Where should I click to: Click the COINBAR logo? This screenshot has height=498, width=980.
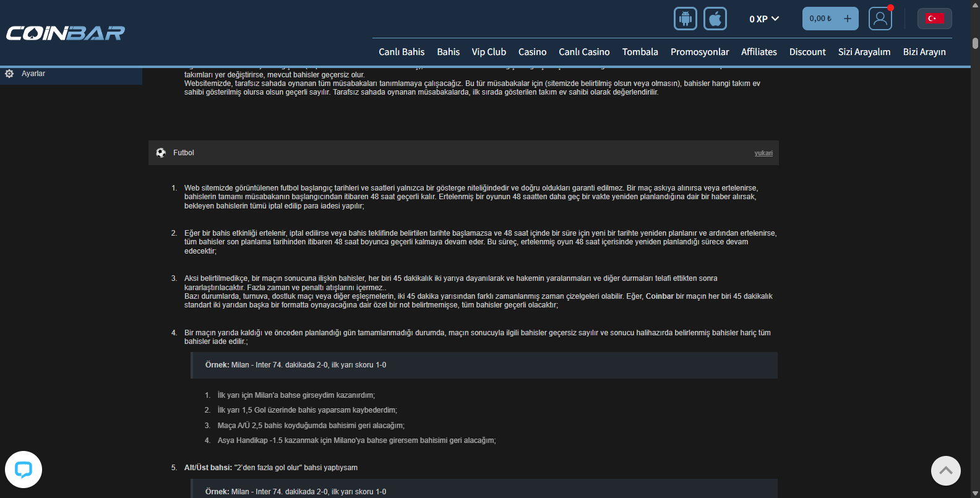coord(66,33)
